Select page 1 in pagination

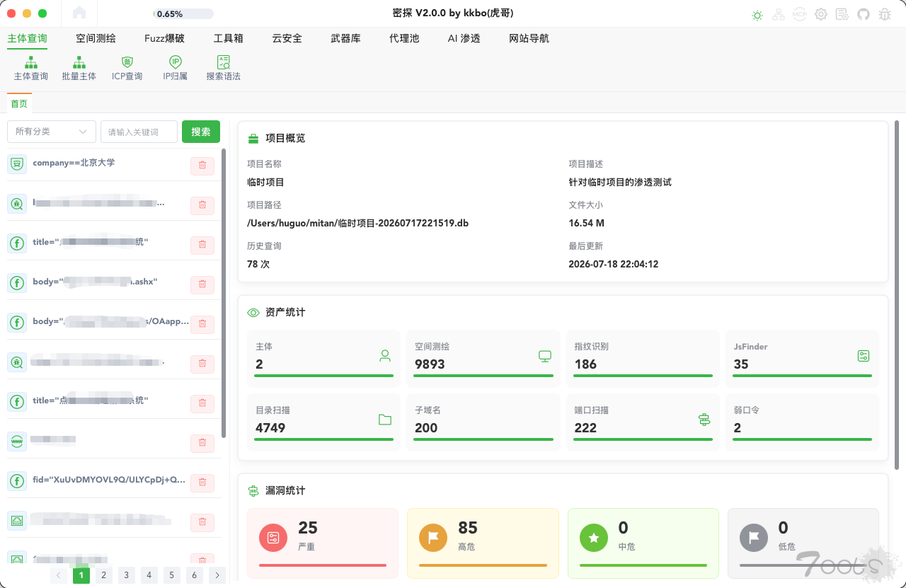click(x=81, y=575)
